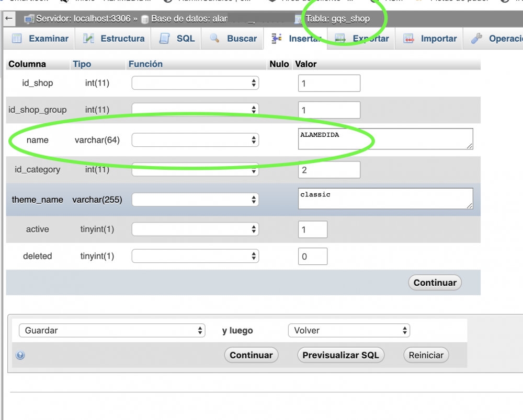The image size is (523, 420).
Task: Click the varchar(64) type text
Action: (x=97, y=140)
